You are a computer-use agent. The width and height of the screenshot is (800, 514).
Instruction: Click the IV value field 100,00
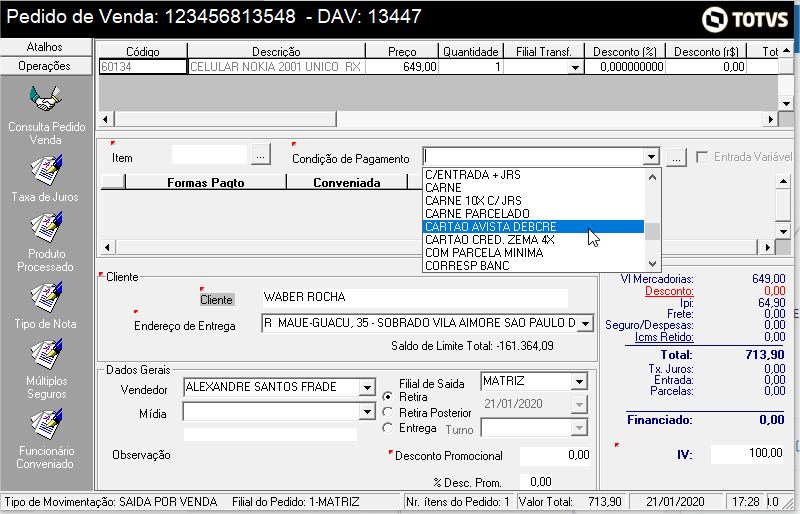coord(747,454)
